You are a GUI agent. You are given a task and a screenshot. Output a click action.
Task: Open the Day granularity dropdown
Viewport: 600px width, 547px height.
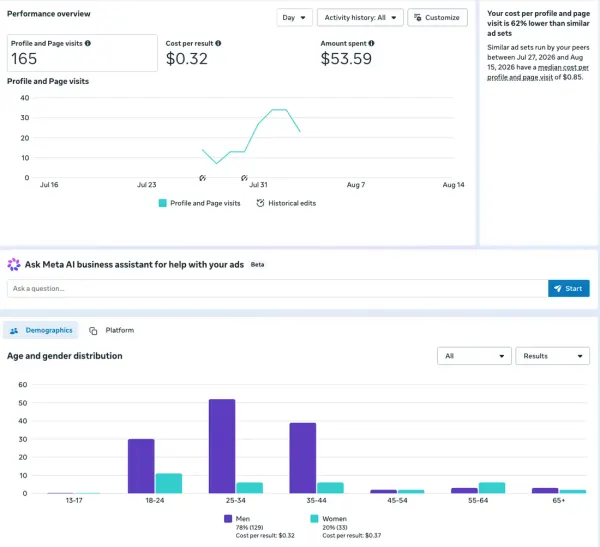(x=294, y=18)
